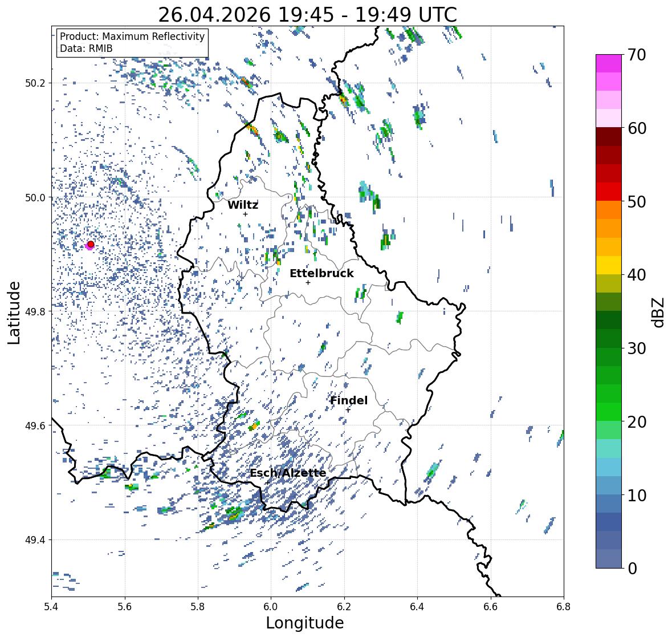Image resolution: width=672 pixels, height=637 pixels.
Task: Click the Esch/Alzette city label
Action: click(x=288, y=473)
